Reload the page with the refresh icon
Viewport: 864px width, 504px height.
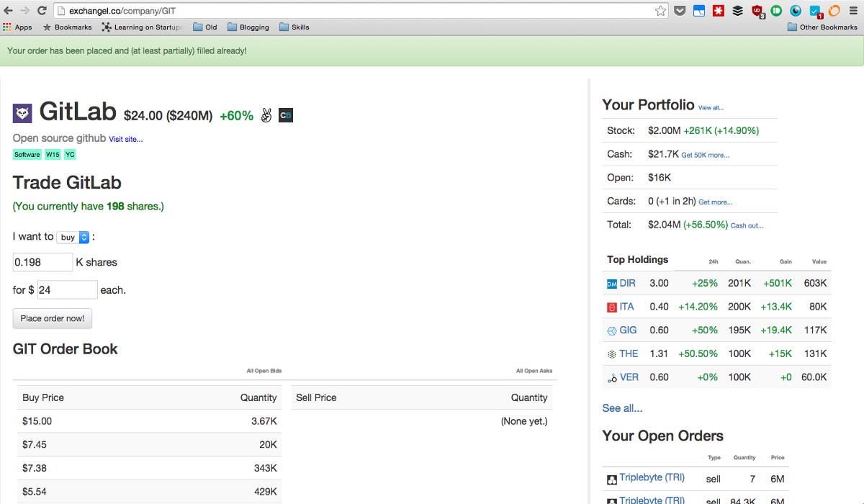(42, 11)
